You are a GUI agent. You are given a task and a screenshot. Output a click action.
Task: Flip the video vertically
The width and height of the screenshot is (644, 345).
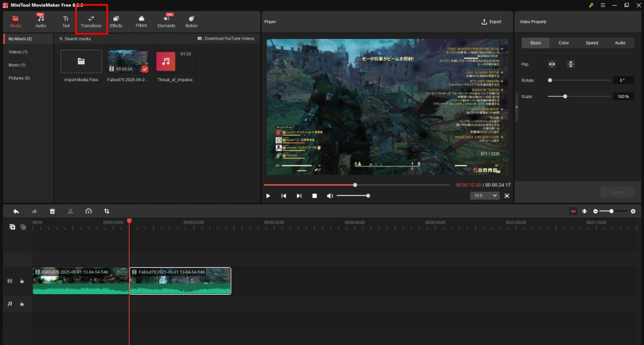(x=570, y=64)
